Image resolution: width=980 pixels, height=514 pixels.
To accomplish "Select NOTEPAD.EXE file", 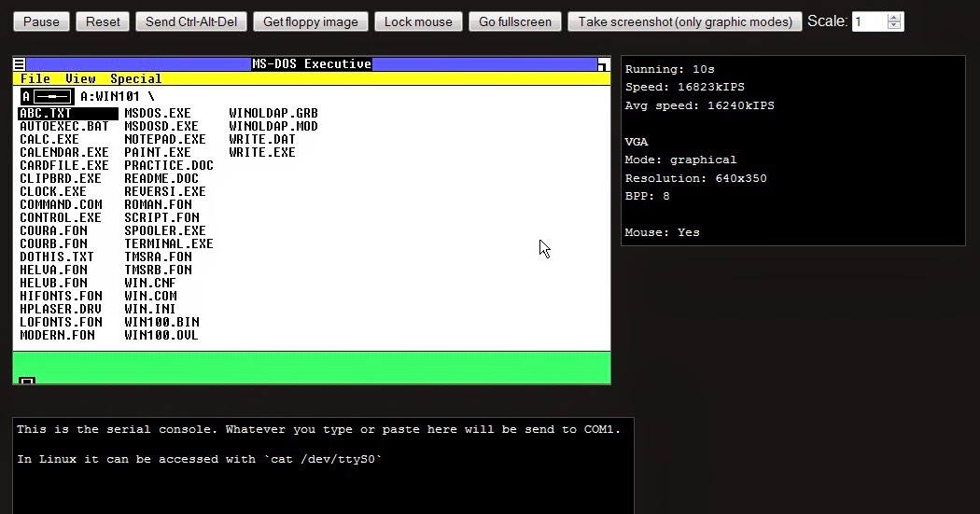I will coord(165,139).
